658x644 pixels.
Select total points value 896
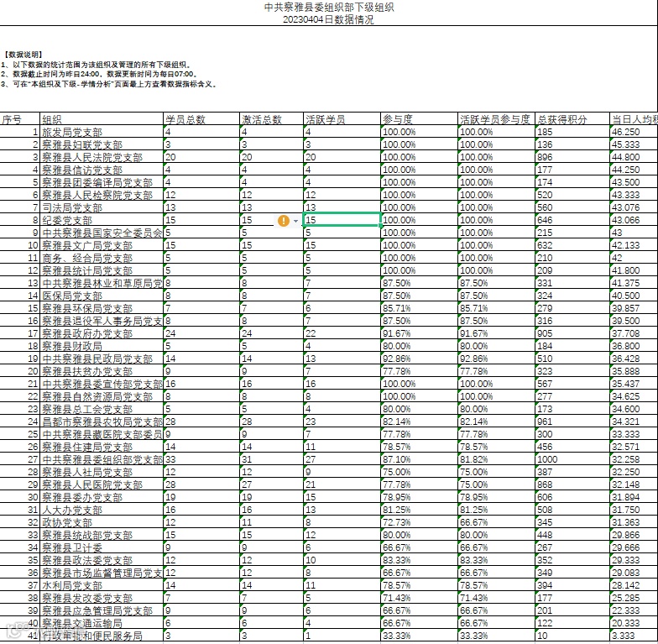(572, 157)
